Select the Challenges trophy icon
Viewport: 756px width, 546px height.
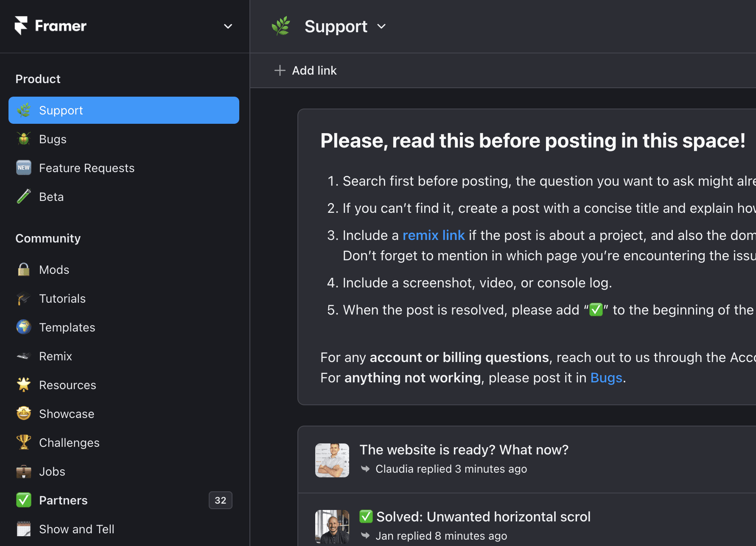coord(24,443)
